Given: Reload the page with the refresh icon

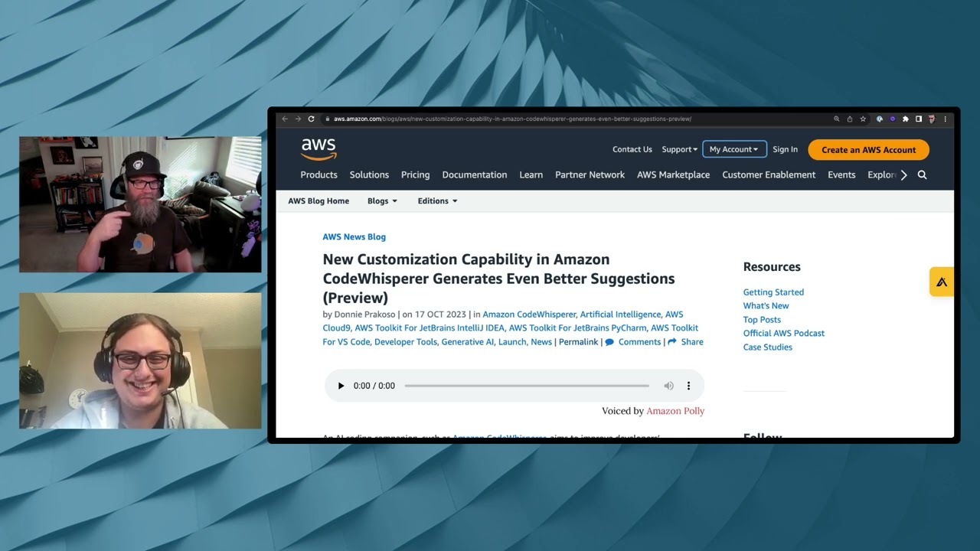Looking at the screenshot, I should (311, 119).
